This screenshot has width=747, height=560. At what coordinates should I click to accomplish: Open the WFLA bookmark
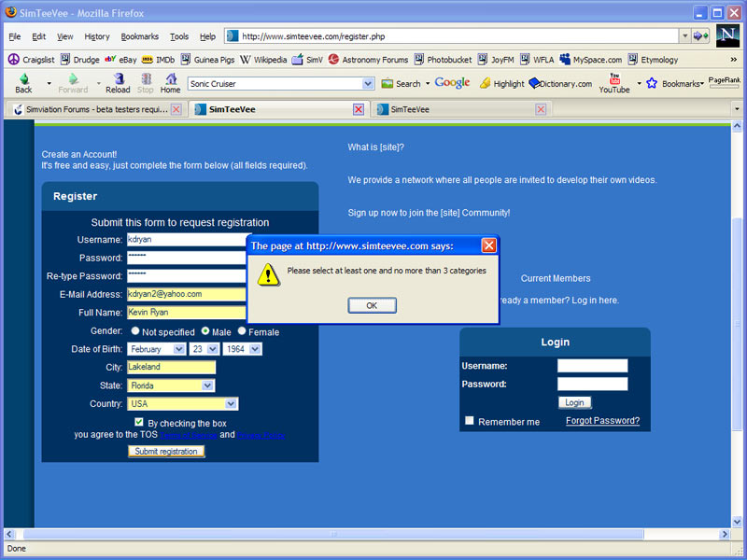(x=537, y=60)
